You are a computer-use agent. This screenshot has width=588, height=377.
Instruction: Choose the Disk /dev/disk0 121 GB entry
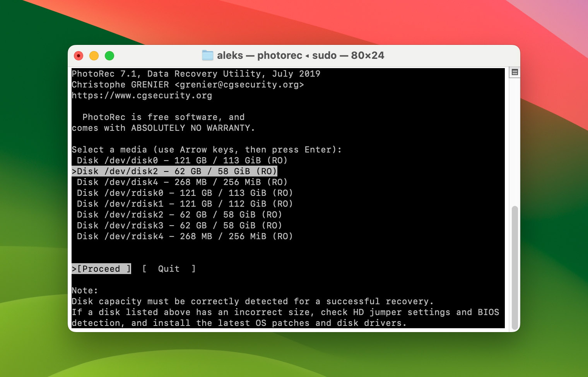pyautogui.click(x=182, y=160)
